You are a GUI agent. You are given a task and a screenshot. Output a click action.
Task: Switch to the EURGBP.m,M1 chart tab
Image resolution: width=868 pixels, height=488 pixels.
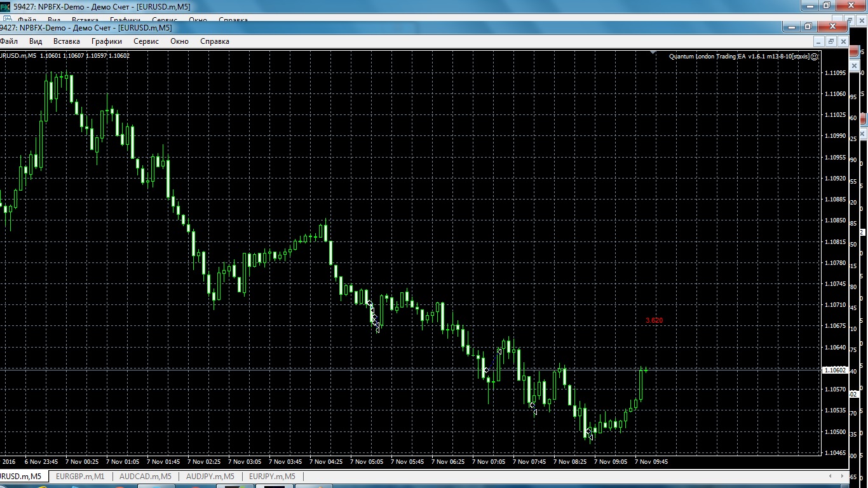pos(80,476)
